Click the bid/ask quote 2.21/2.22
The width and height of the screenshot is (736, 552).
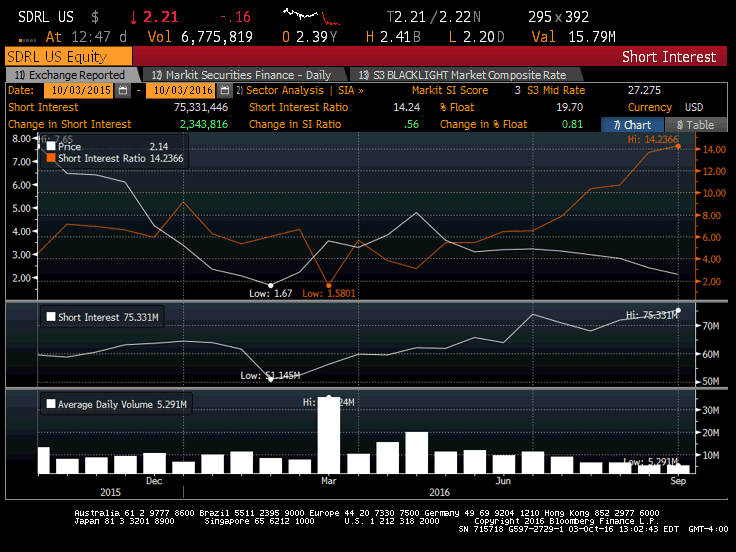434,17
